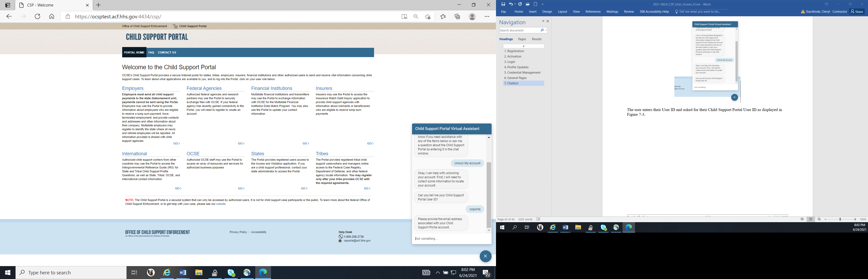Click the FAQ portal menu item
868x279 pixels.
[151, 52]
